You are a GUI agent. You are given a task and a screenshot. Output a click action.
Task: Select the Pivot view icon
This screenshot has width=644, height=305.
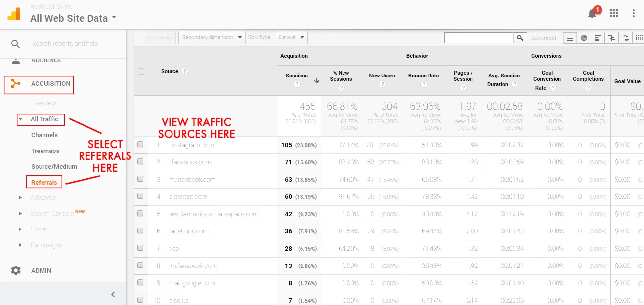tap(639, 38)
